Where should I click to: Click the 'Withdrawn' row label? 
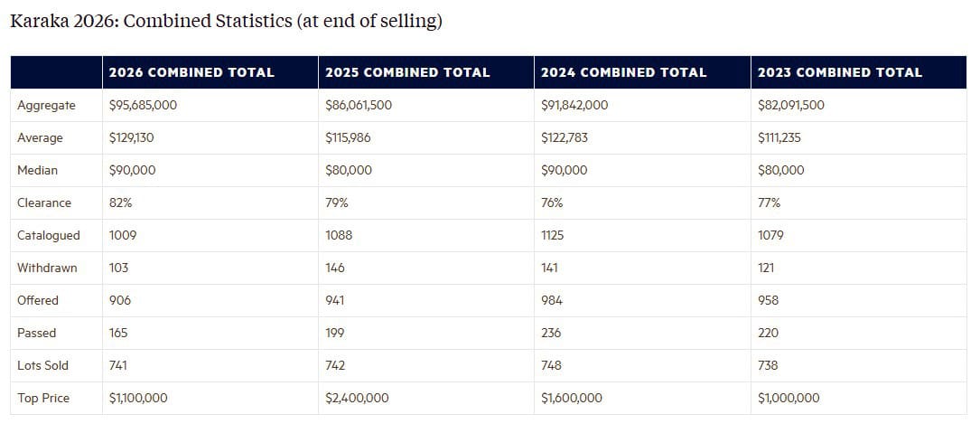click(x=47, y=268)
